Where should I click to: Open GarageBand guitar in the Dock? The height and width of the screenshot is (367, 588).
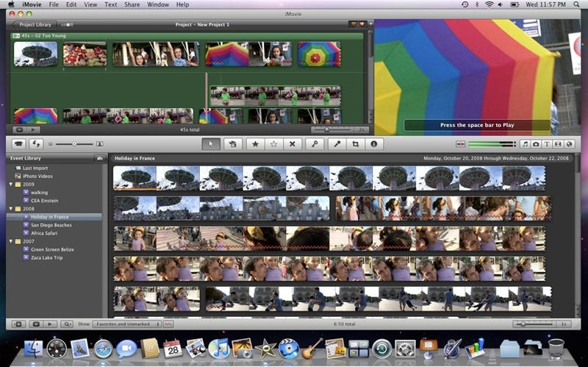click(312, 349)
